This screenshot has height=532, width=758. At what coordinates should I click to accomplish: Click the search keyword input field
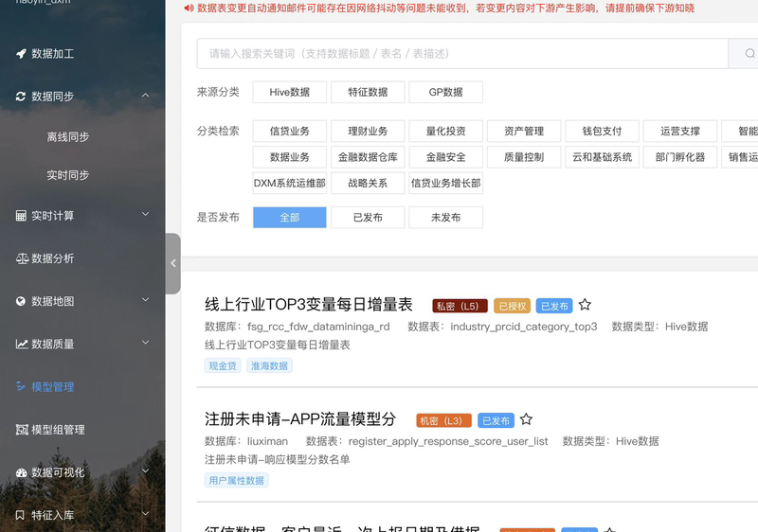click(x=462, y=54)
